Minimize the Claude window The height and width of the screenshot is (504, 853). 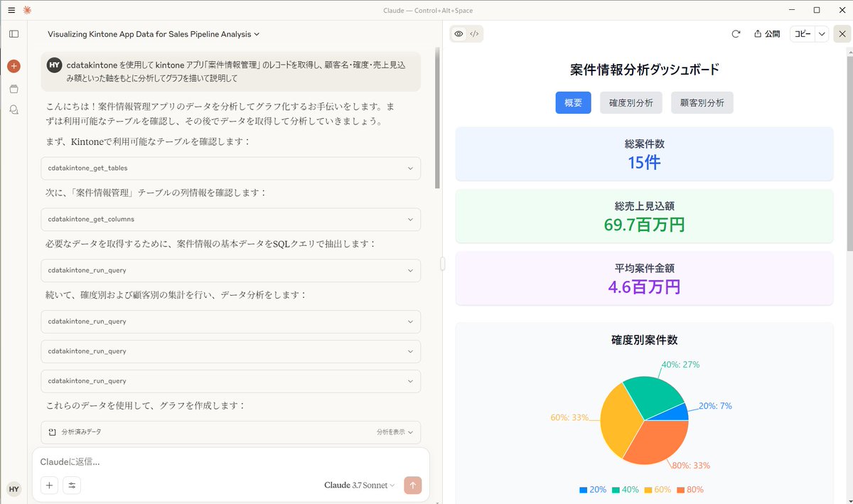[793, 10]
